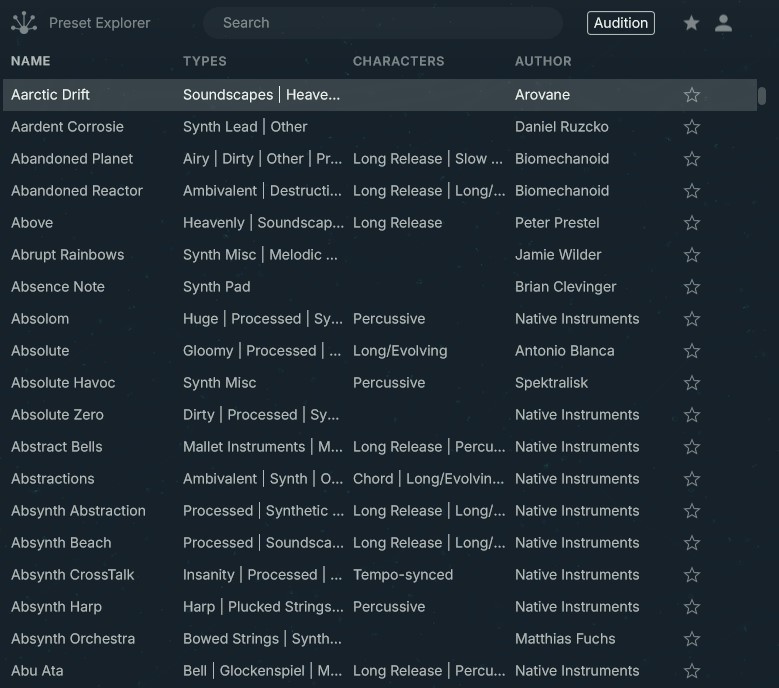Select the Absynth Abstraction preset name
The height and width of the screenshot is (688, 779).
pos(78,511)
